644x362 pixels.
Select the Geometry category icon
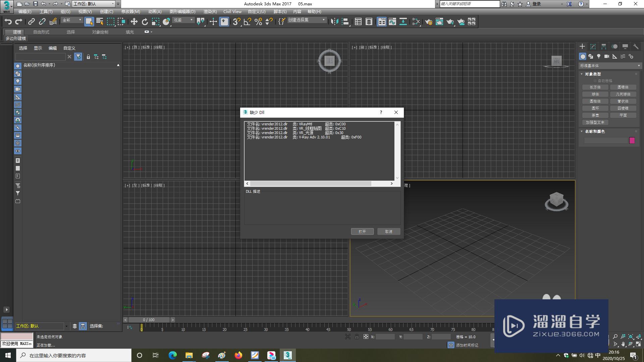click(x=583, y=56)
